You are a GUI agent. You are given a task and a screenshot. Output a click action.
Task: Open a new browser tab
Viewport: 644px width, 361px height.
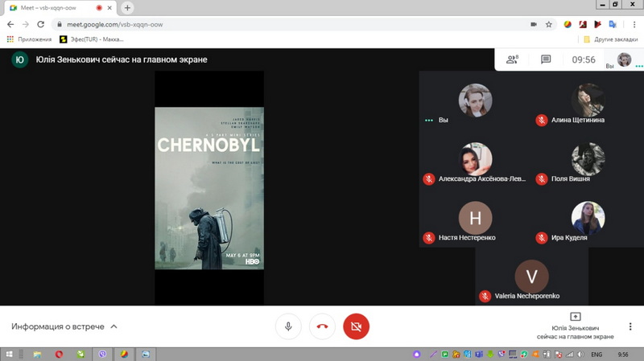(127, 8)
